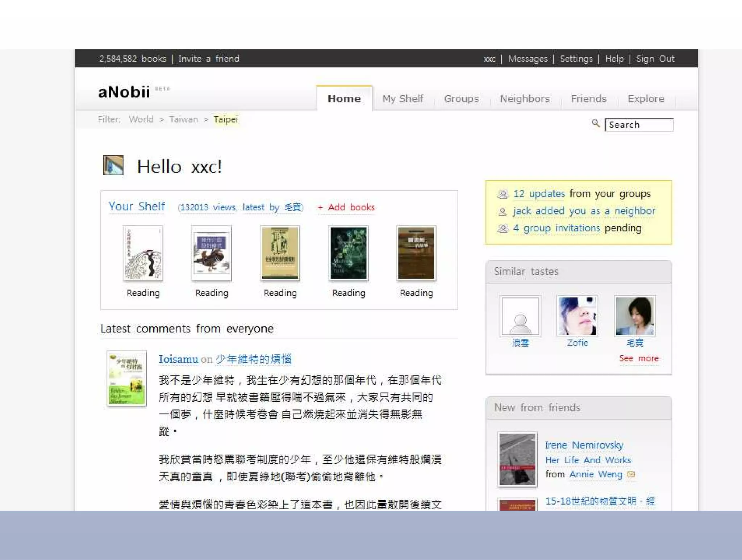The width and height of the screenshot is (742, 560).
Task: Click the envelope icon next to Annie Weng
Action: tap(631, 475)
